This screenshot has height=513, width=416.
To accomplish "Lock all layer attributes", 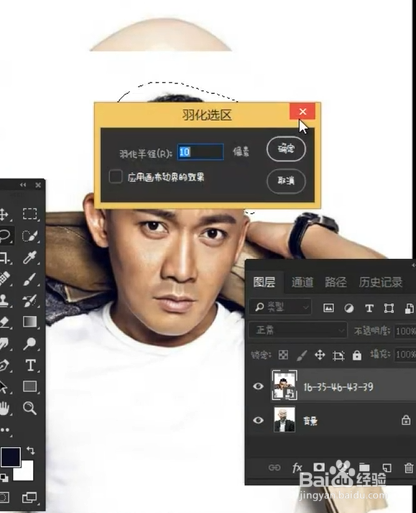I will [x=357, y=355].
